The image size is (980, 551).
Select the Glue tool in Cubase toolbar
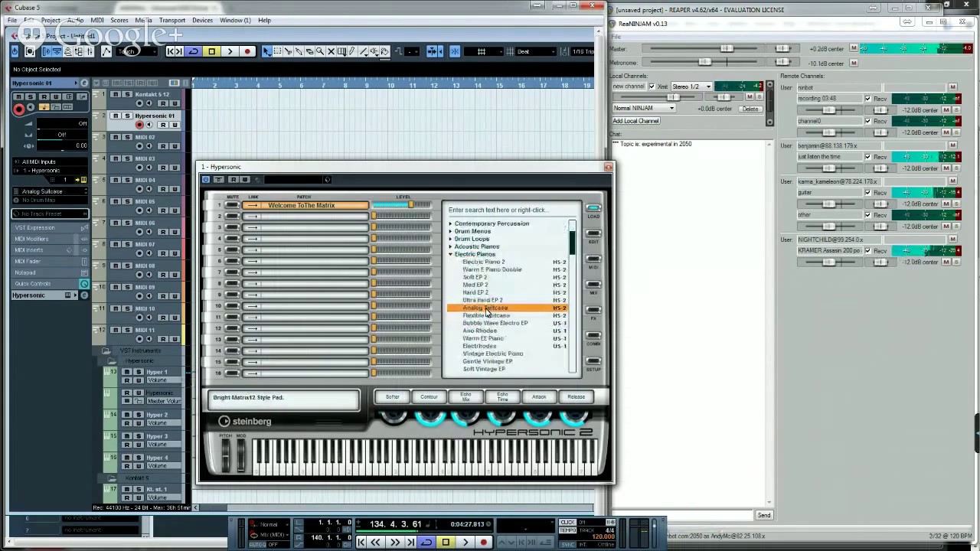point(299,51)
